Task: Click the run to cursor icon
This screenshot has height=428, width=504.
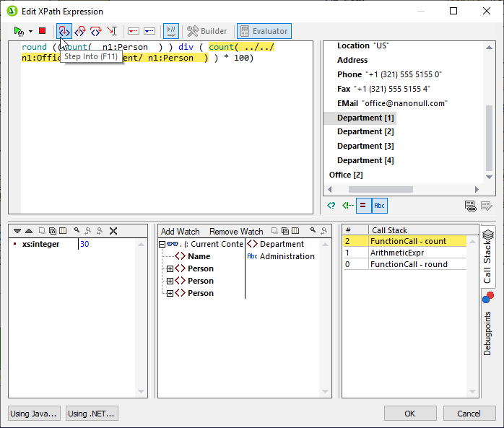Action: click(112, 31)
